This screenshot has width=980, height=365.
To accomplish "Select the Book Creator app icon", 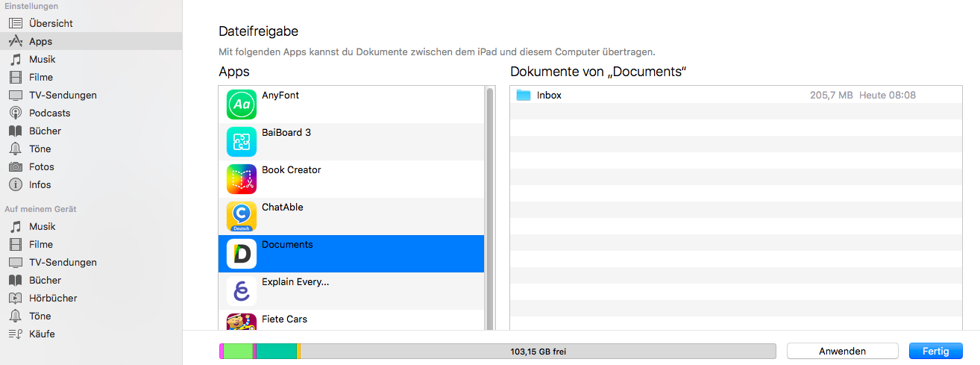I will tap(241, 179).
